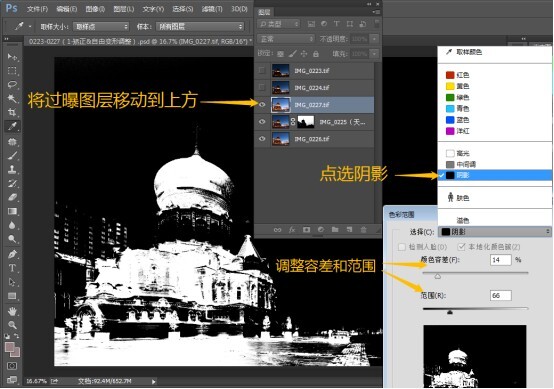Viewport: 554px width, 389px height.
Task: Open 样本 dropdown showing 所有图层
Action: pos(200,26)
